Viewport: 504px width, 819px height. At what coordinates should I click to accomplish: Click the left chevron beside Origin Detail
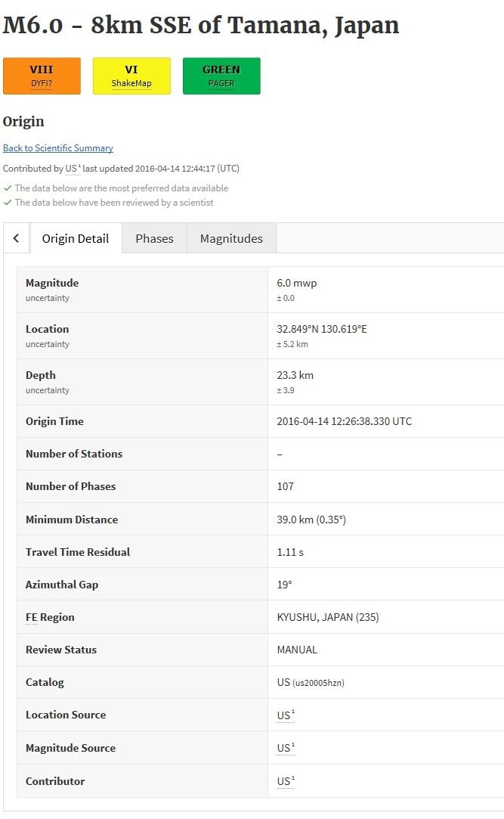click(x=16, y=238)
